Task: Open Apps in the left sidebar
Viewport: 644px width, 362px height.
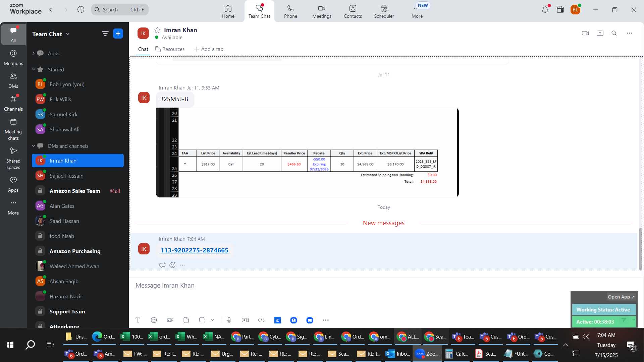Action: pos(13,185)
